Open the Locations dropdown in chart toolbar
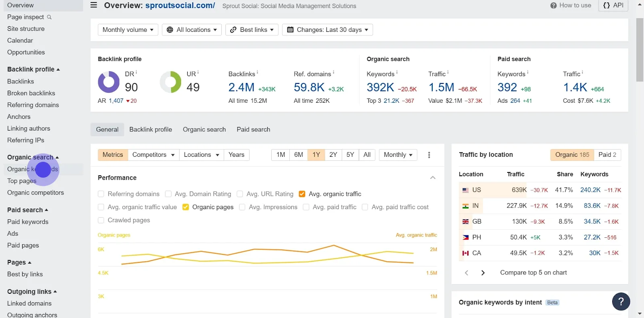 pyautogui.click(x=201, y=155)
